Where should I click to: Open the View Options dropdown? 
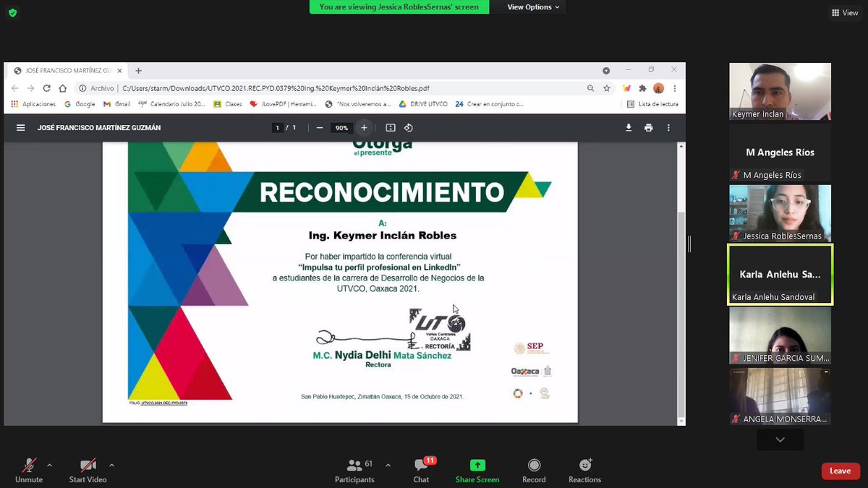(534, 7)
